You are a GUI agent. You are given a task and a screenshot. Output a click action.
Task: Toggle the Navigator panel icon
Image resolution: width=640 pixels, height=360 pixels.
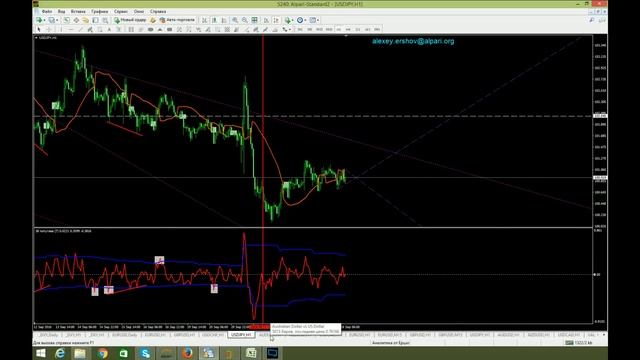tap(85, 20)
